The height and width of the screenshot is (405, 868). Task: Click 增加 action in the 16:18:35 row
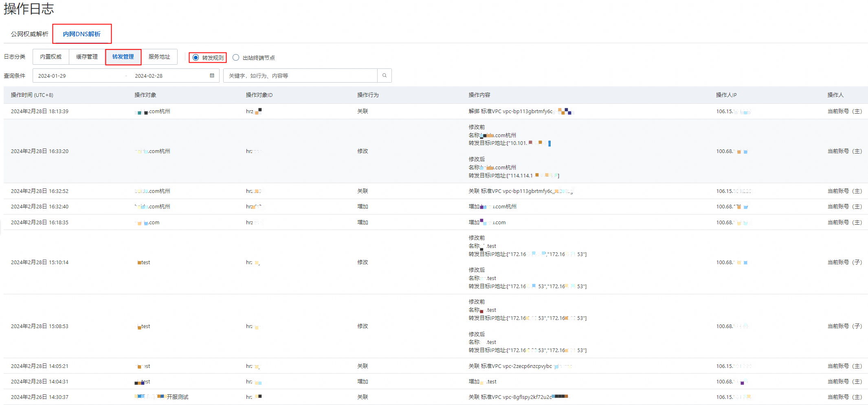[363, 223]
